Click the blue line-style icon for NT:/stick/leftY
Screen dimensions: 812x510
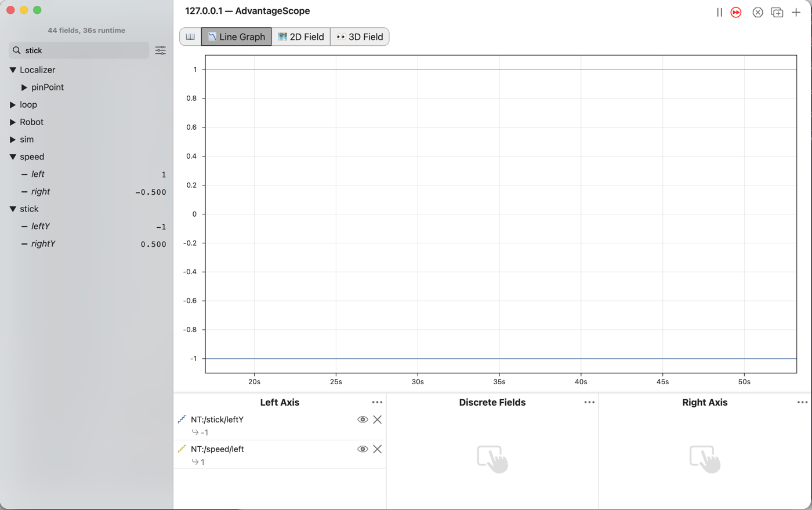pyautogui.click(x=182, y=419)
